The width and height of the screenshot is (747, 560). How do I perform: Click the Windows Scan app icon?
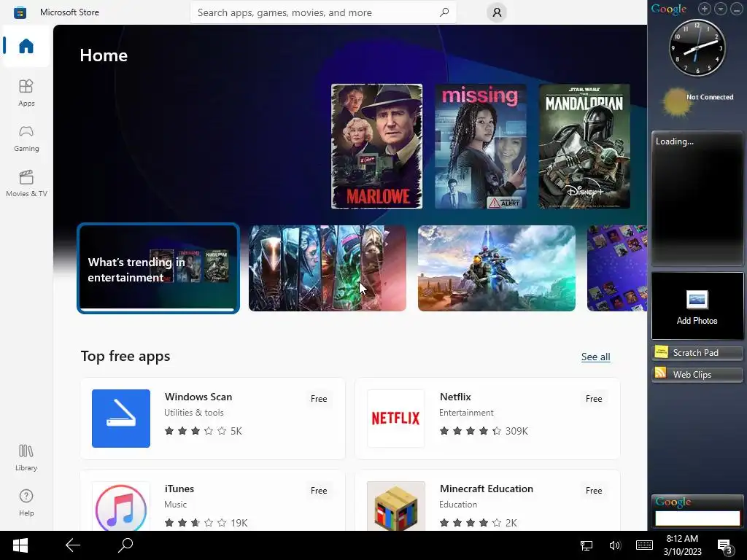(x=121, y=419)
